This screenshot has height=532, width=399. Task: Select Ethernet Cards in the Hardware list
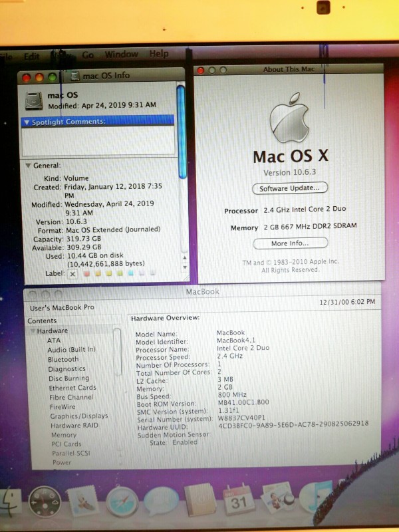click(72, 388)
